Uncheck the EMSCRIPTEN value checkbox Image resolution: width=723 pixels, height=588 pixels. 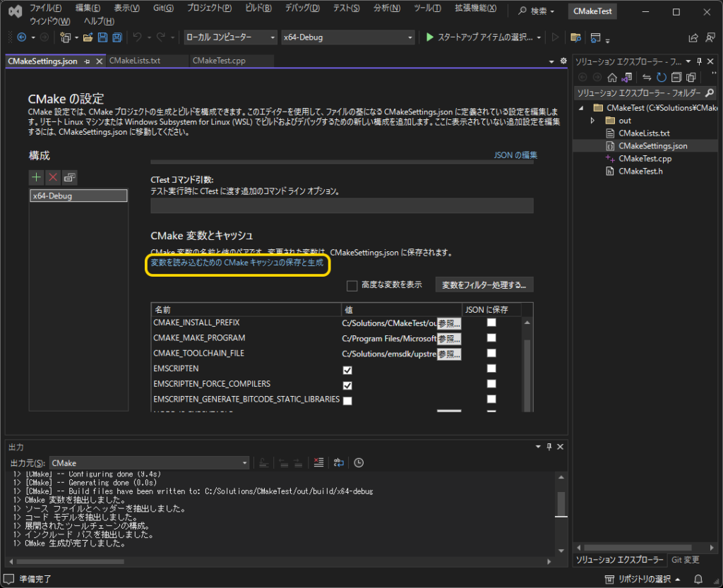tap(347, 370)
